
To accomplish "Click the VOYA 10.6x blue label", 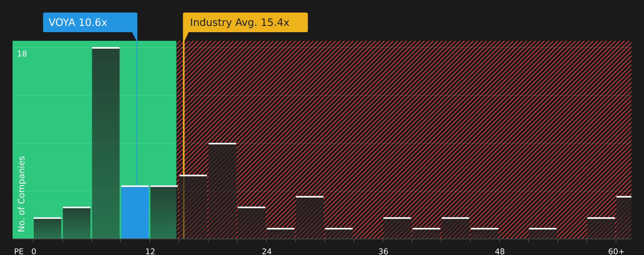I will pyautogui.click(x=90, y=22).
